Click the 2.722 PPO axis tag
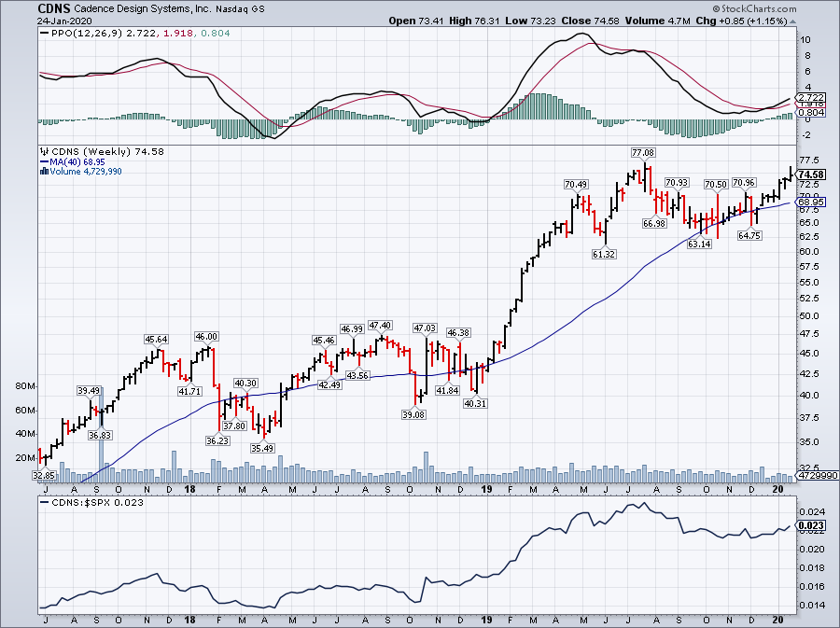This screenshot has width=840, height=628. click(812, 97)
